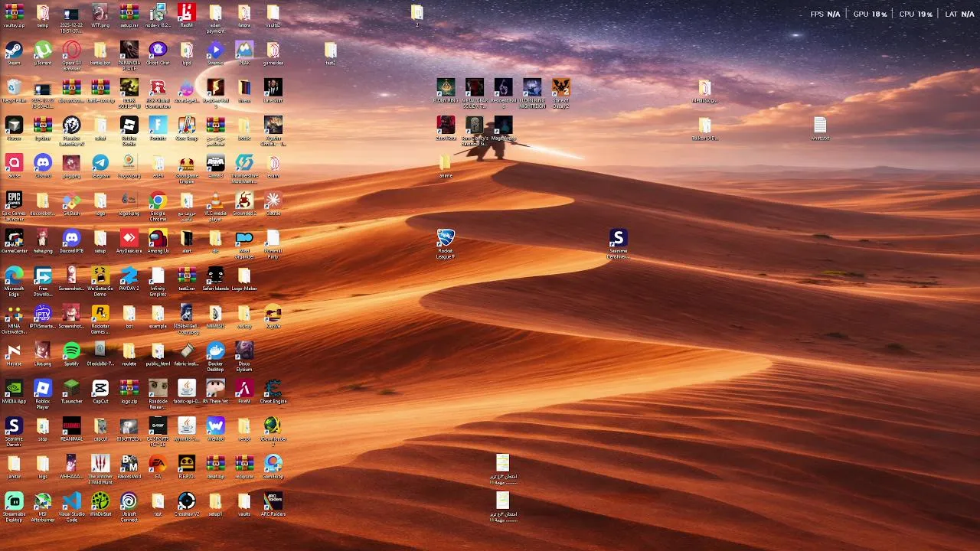
Task: Launch Crosshair V2 from the desktop
Action: [x=187, y=503]
